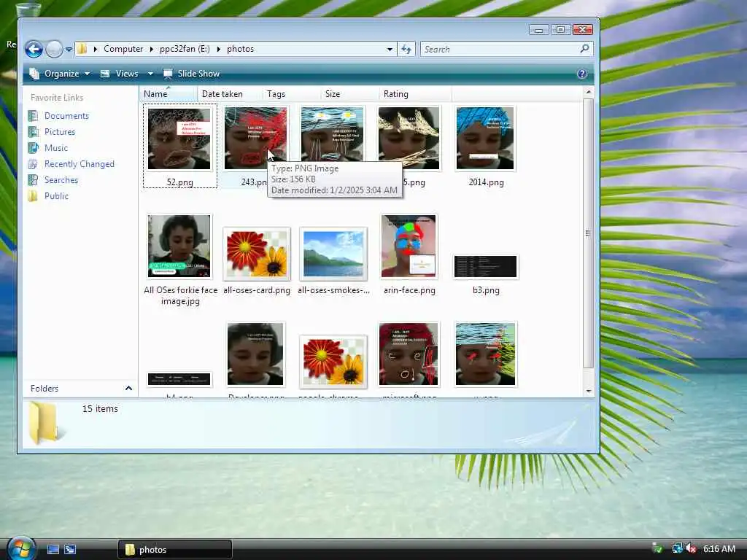Select the b3.png thumbnail

click(x=485, y=267)
